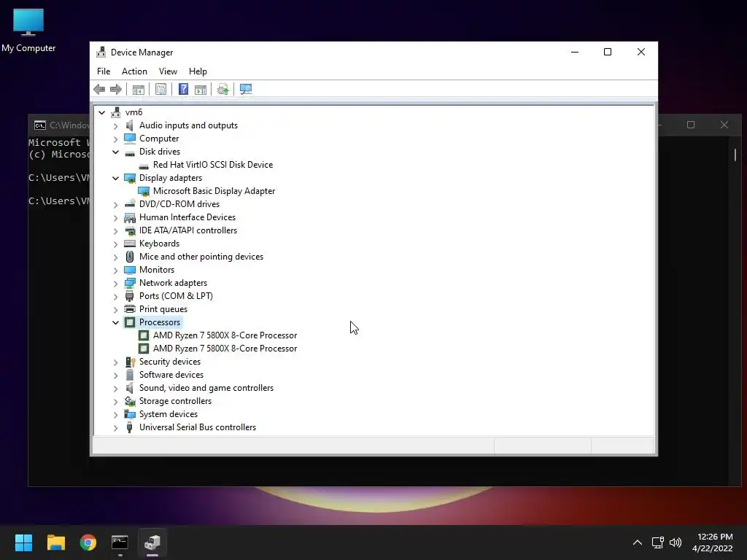Collapse the Processors category
Image resolution: width=747 pixels, height=560 pixels.
tap(115, 322)
